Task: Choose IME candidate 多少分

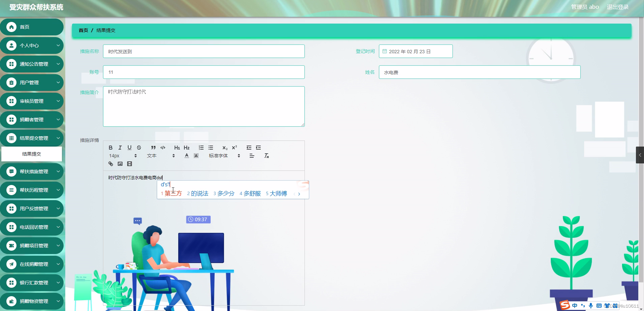Action: coord(224,193)
